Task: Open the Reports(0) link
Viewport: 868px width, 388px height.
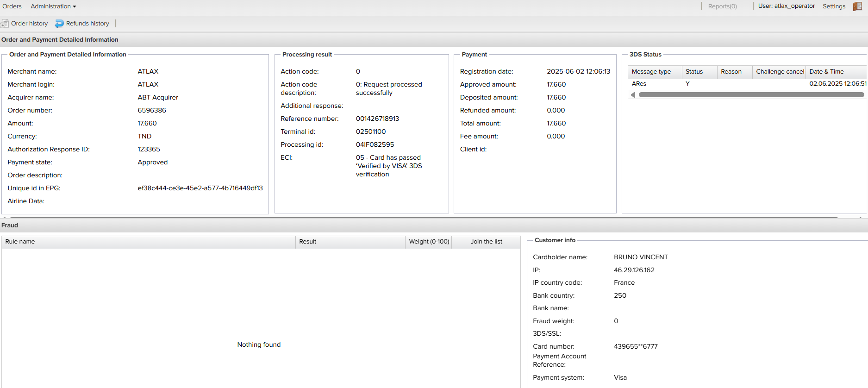Action: click(722, 6)
